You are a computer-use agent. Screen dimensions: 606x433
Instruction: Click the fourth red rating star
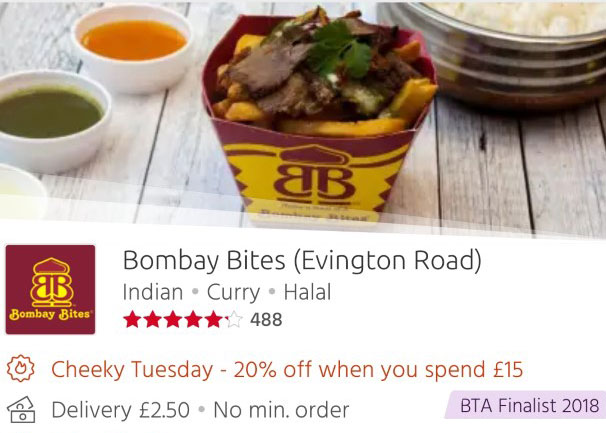[x=193, y=320]
